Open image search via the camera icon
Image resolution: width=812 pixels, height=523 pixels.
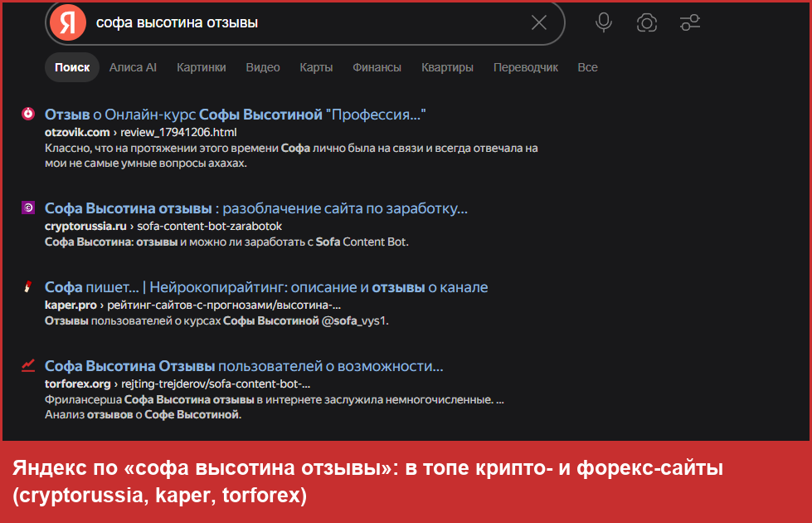647,22
